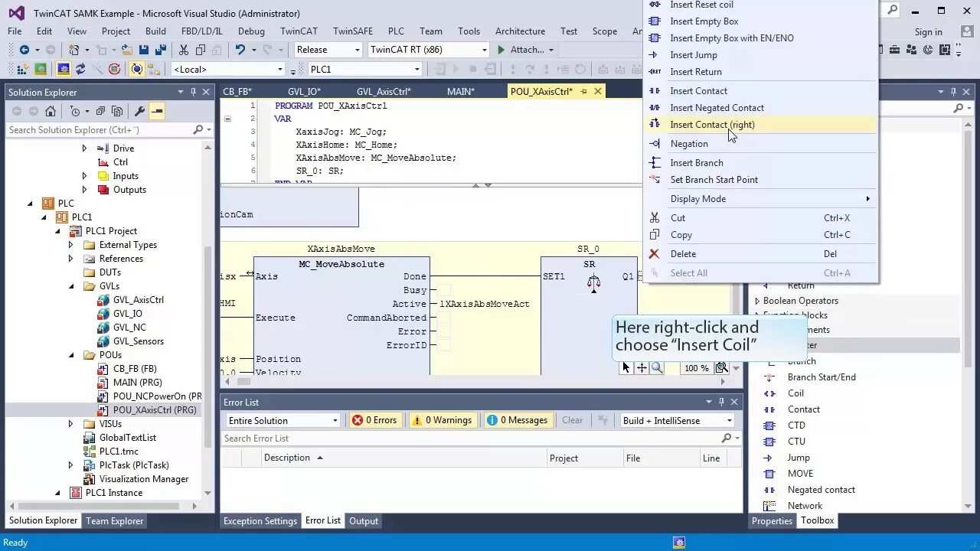Click the Collapse All icon in Solution Explorer

pos(100,111)
